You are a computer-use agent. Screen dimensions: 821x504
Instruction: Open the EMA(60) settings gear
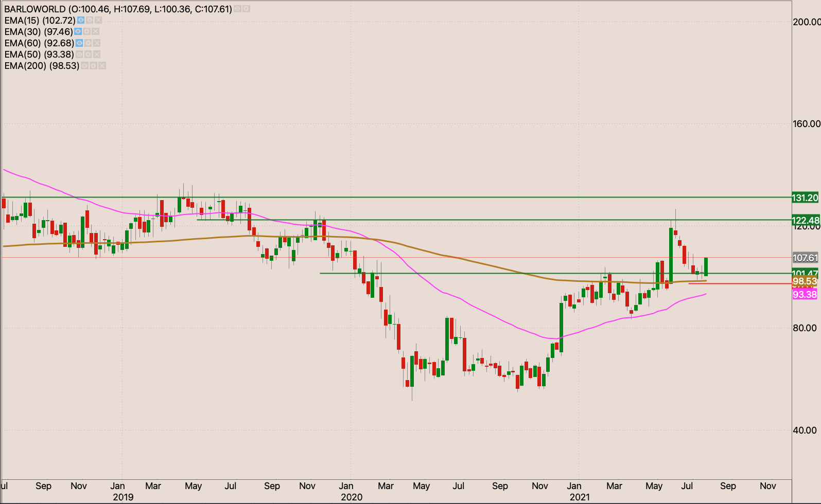click(88, 43)
